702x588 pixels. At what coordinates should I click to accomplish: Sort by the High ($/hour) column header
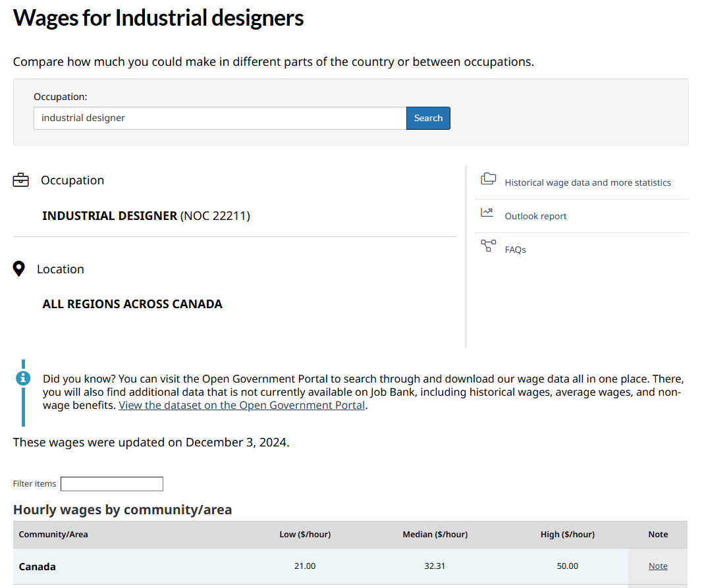(x=567, y=535)
